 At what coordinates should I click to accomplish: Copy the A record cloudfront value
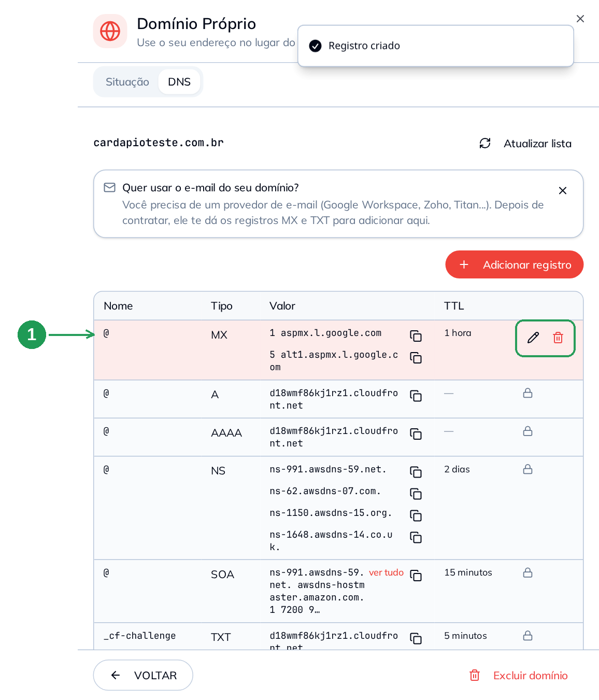coord(416,396)
